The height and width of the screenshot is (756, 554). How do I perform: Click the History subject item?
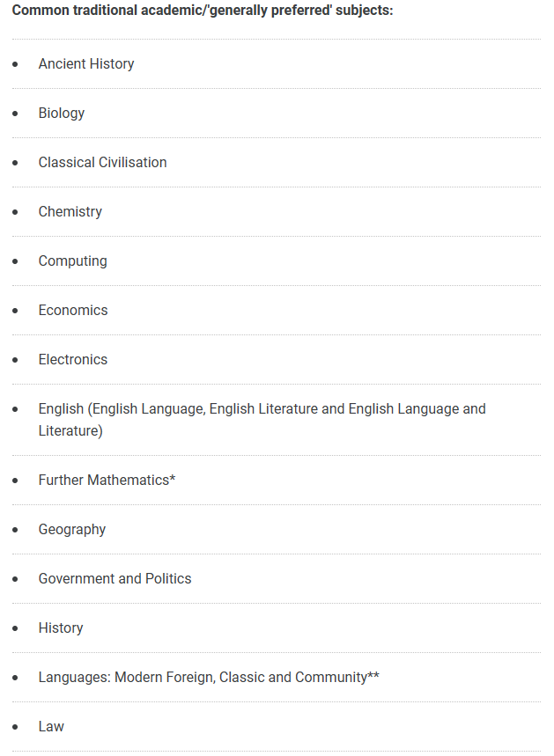[61, 628]
